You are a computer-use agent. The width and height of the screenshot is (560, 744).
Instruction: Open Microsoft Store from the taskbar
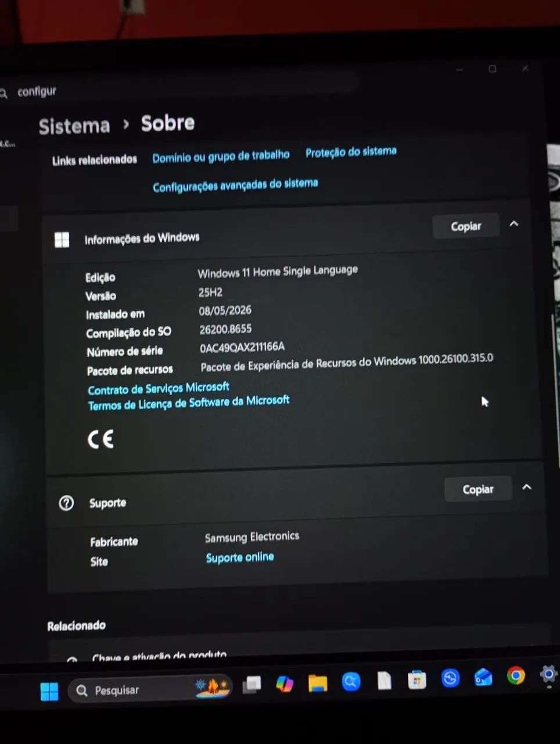coord(417,680)
